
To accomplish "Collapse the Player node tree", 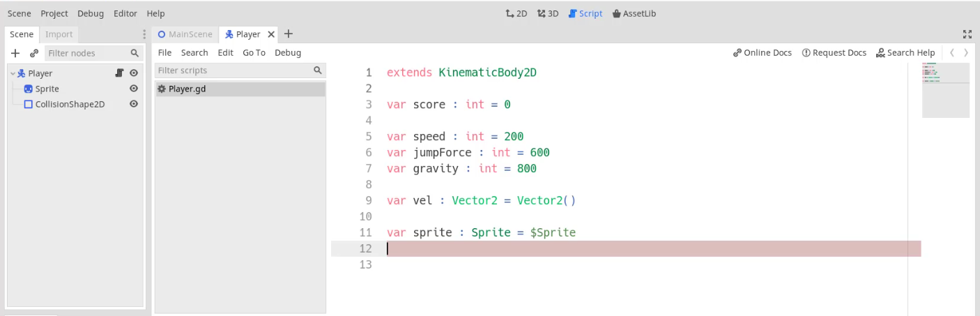I will click(13, 73).
